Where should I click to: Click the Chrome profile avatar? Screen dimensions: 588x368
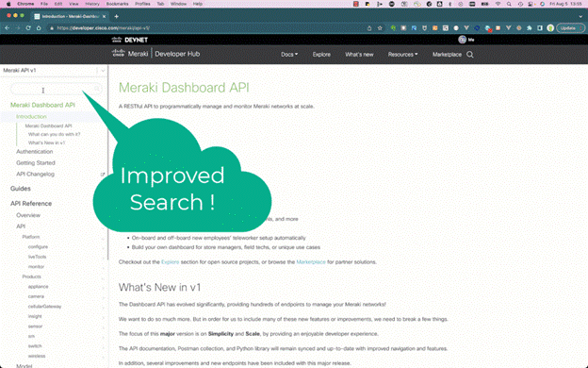pos(550,27)
